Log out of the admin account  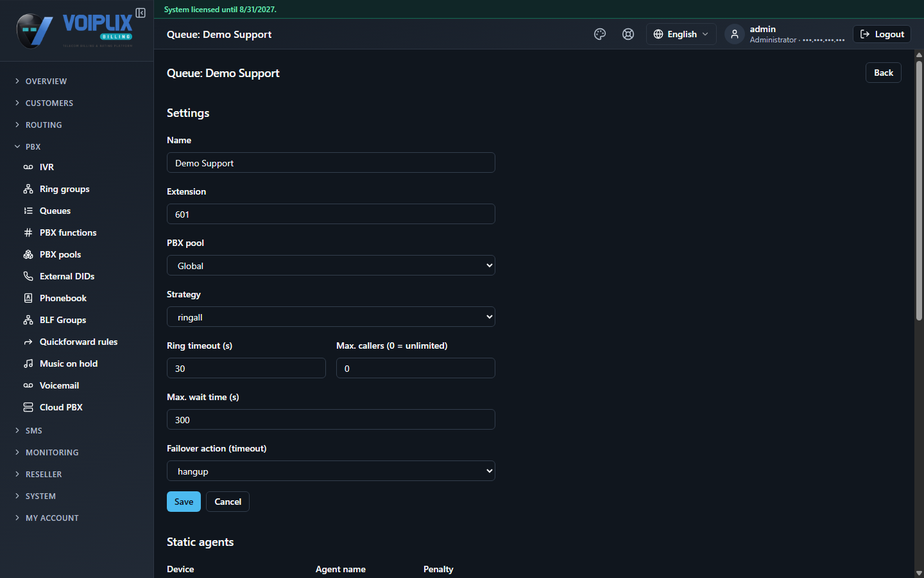882,34
